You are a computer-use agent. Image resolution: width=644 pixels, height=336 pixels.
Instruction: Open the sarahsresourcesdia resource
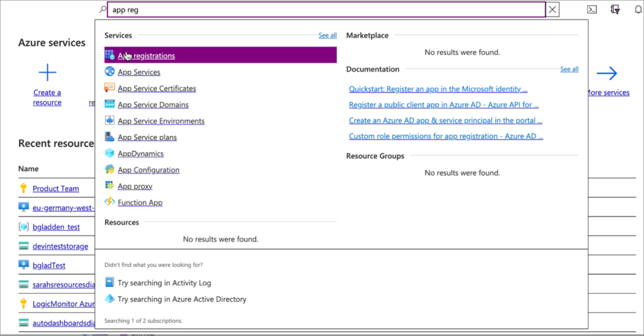64,284
